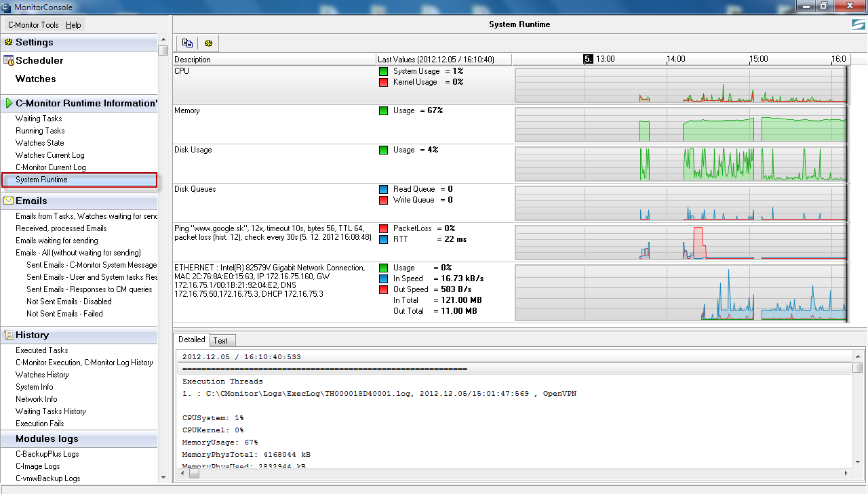Click detail log horizontal scrollbar left arrow
This screenshot has width=868, height=494.
[181, 474]
